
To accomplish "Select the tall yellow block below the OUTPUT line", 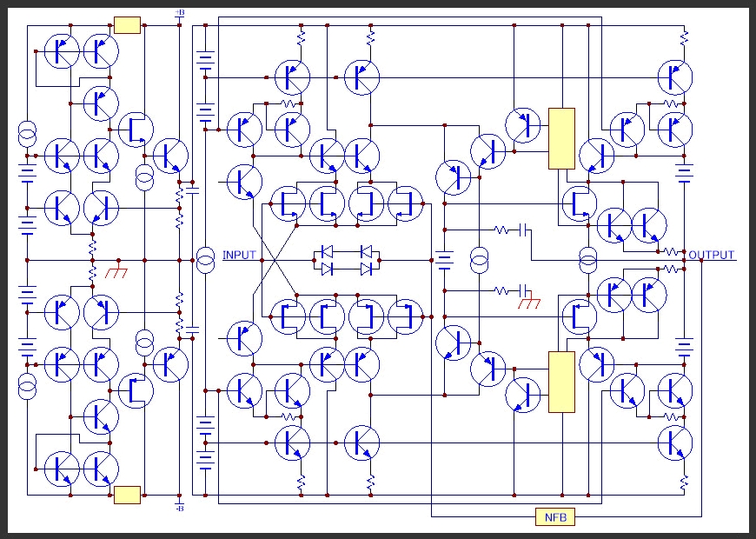I will pos(561,383).
